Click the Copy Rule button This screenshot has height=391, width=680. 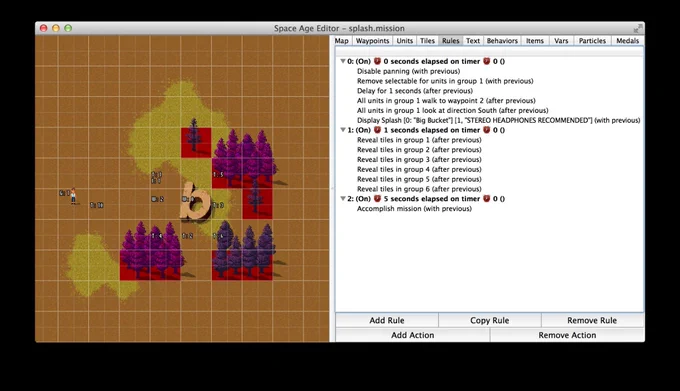[490, 320]
